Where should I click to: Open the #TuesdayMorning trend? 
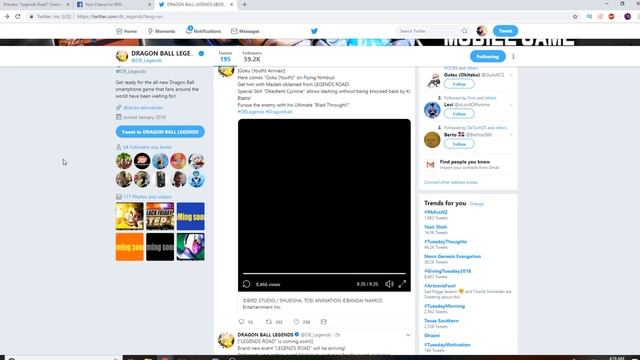(444, 306)
